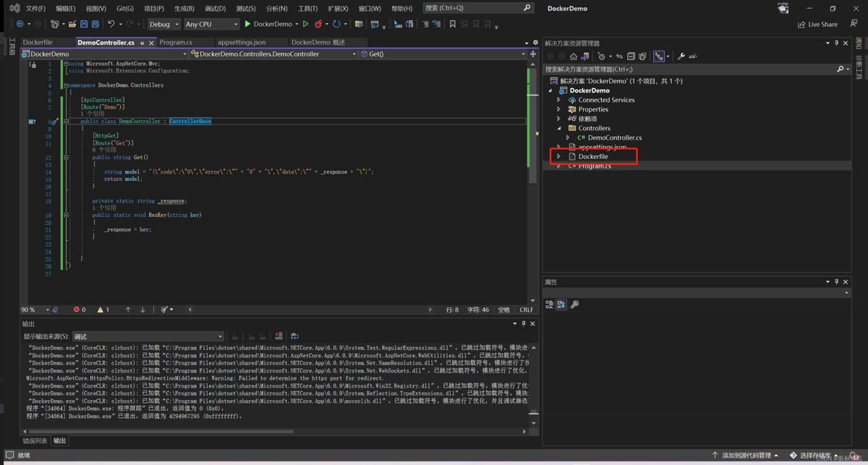Switch to the Program.cs tab

[x=176, y=43]
